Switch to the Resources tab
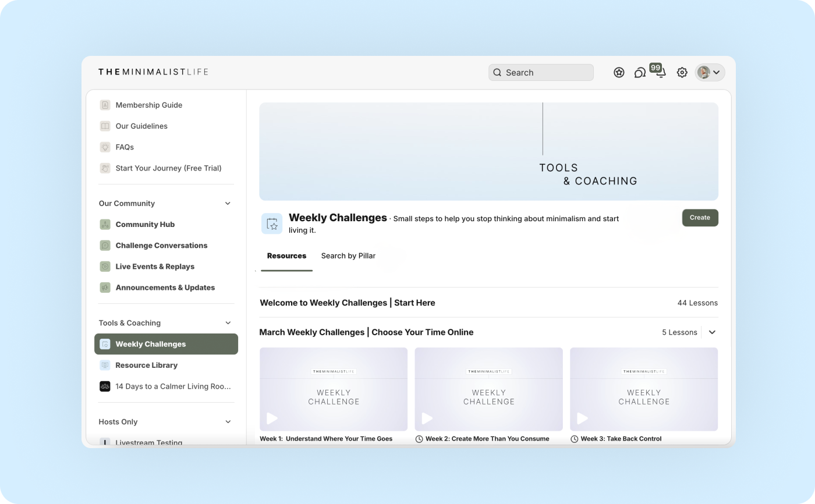 point(286,255)
